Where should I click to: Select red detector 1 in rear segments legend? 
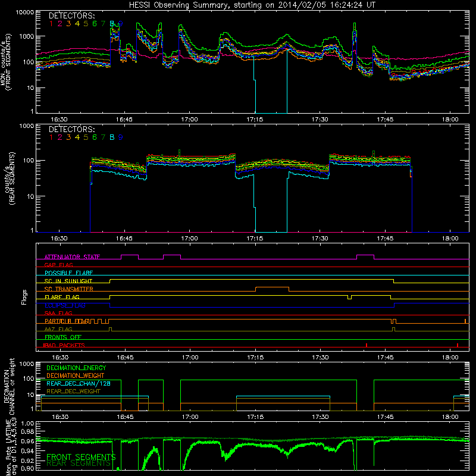tap(51, 137)
